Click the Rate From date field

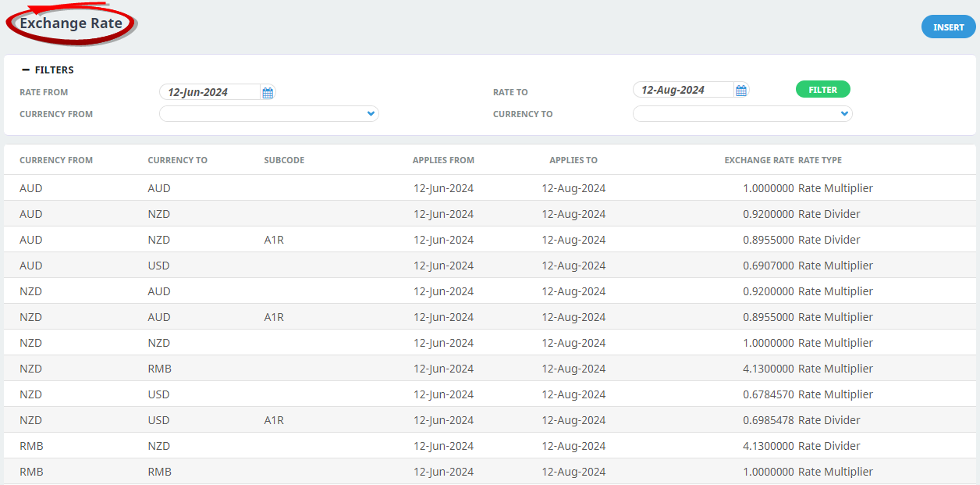coord(209,92)
